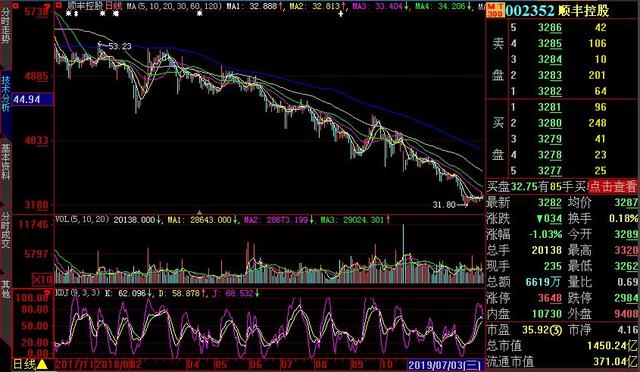The height and width of the screenshot is (372, 640).
Task: Click the sell level 5 price 3286
Action: 549,27
